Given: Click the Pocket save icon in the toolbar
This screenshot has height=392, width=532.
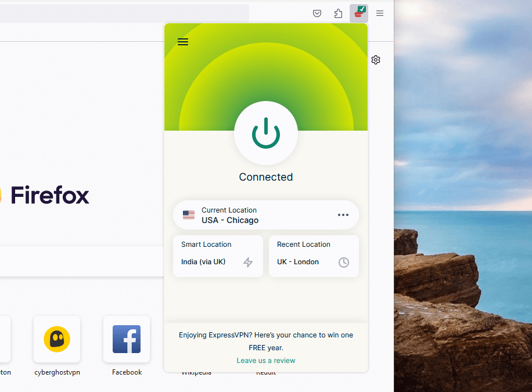Looking at the screenshot, I should [317, 13].
